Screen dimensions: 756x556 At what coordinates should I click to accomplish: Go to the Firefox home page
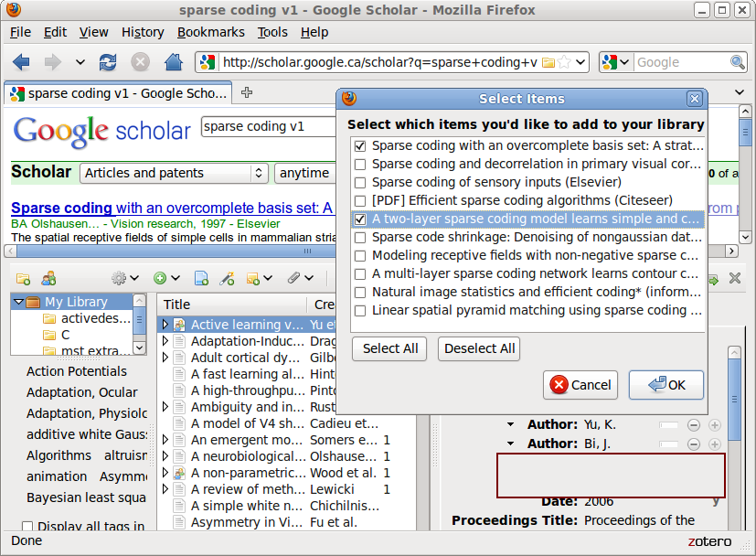click(x=172, y=62)
